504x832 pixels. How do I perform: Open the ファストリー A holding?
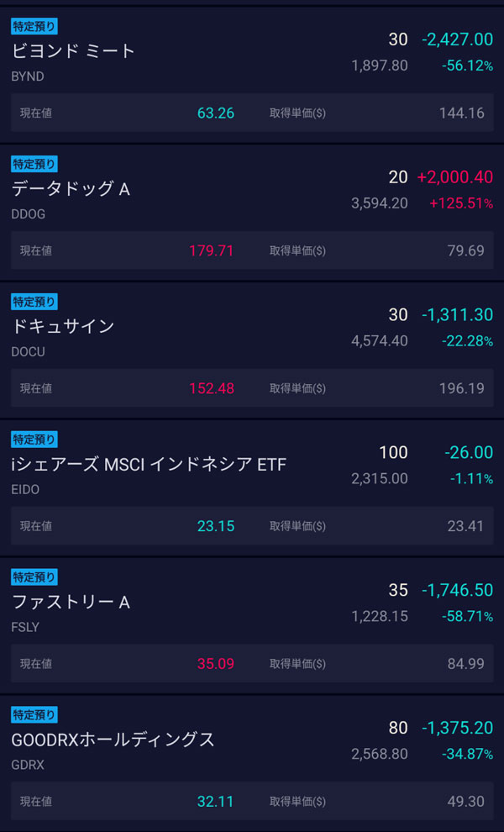[71, 602]
